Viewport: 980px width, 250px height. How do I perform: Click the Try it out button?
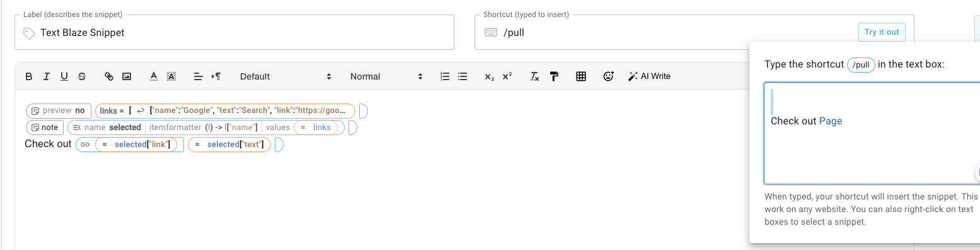[882, 32]
